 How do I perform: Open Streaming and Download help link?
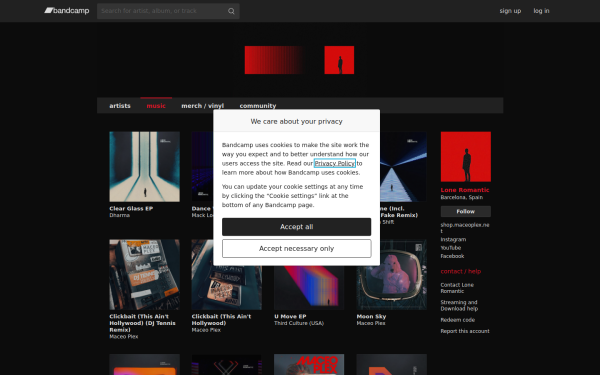point(459,305)
